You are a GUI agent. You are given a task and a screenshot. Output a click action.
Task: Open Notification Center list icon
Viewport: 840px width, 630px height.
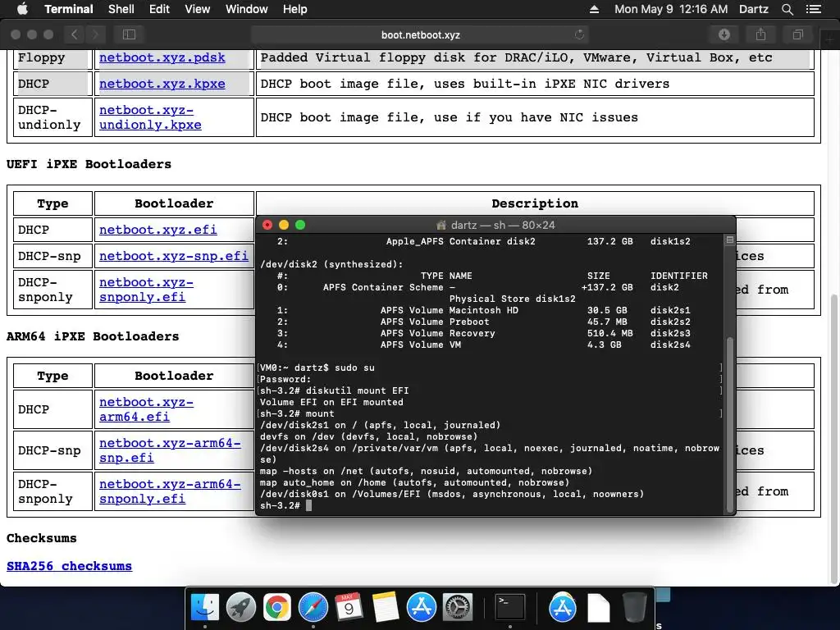pyautogui.click(x=814, y=9)
